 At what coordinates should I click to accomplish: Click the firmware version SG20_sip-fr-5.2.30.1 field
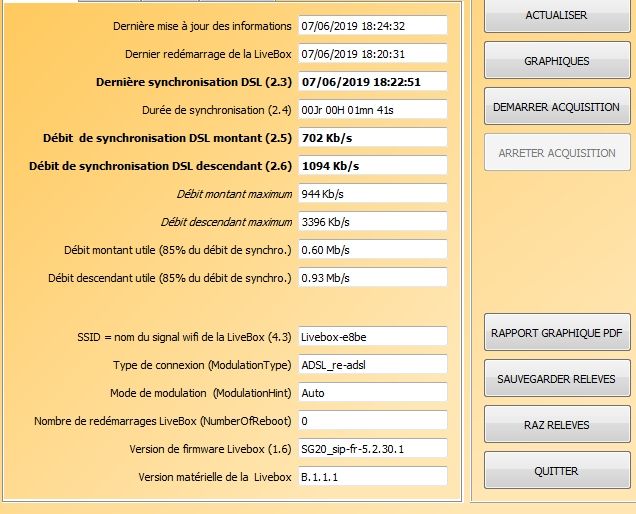point(373,448)
